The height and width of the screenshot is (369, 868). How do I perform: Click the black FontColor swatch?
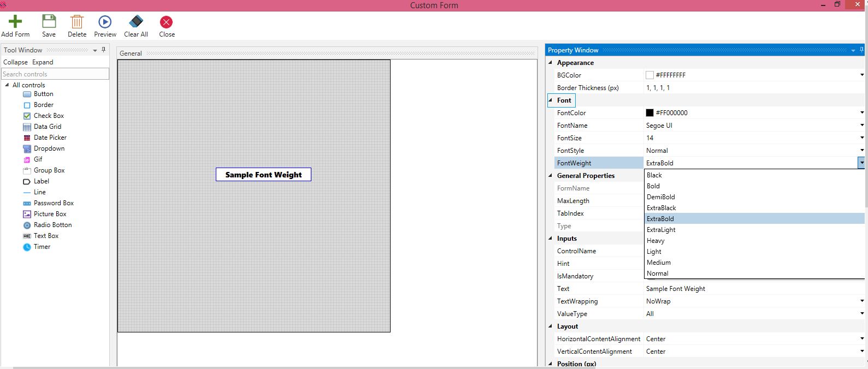[x=649, y=113]
